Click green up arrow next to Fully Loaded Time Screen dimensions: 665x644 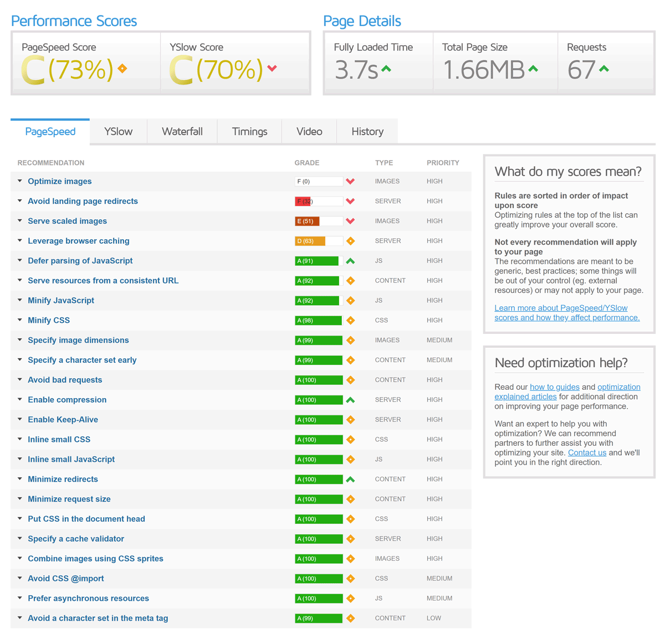point(386,69)
